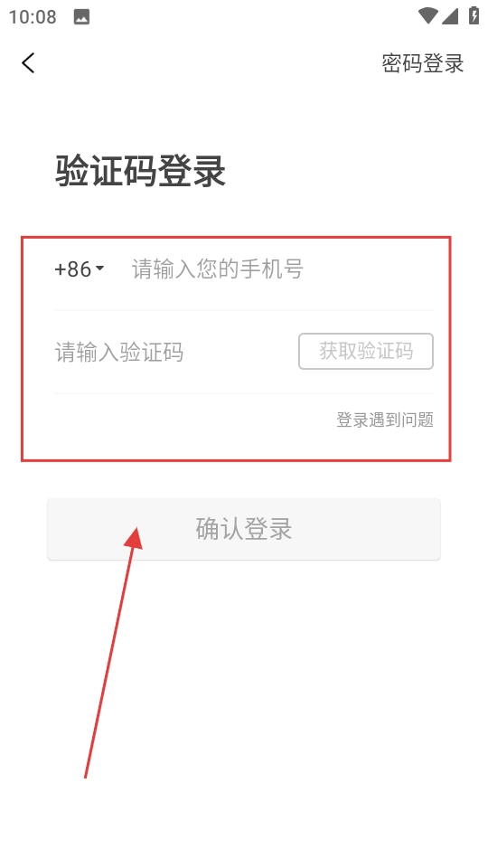The image size is (488, 868).
Task: Select the 验证码登录 heading text
Action: tap(140, 170)
